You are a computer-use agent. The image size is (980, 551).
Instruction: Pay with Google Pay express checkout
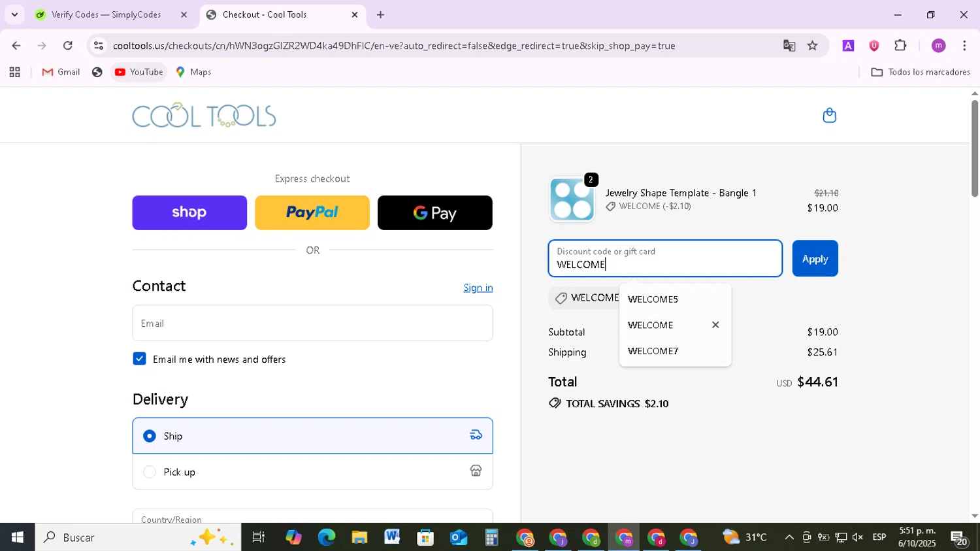click(435, 212)
